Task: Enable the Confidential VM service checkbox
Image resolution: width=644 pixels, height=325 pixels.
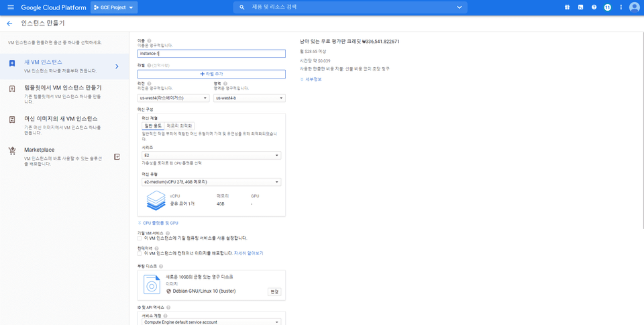Action: coord(140,238)
